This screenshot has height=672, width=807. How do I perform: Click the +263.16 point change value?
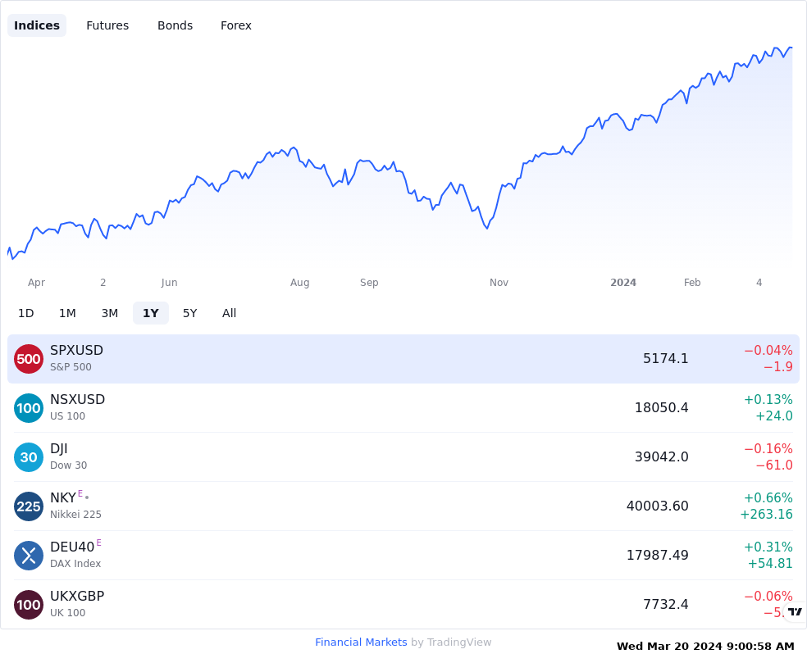tap(766, 514)
